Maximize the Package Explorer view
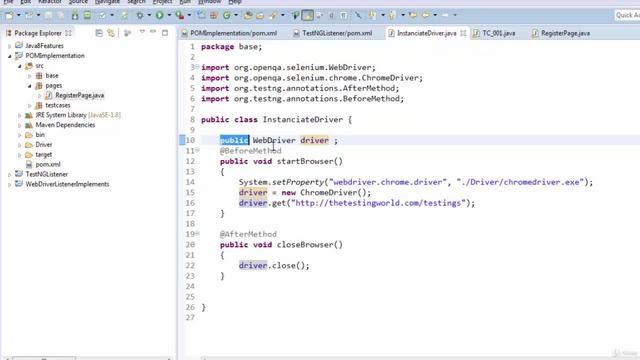Viewport: 640px width, 360px height. click(x=165, y=33)
